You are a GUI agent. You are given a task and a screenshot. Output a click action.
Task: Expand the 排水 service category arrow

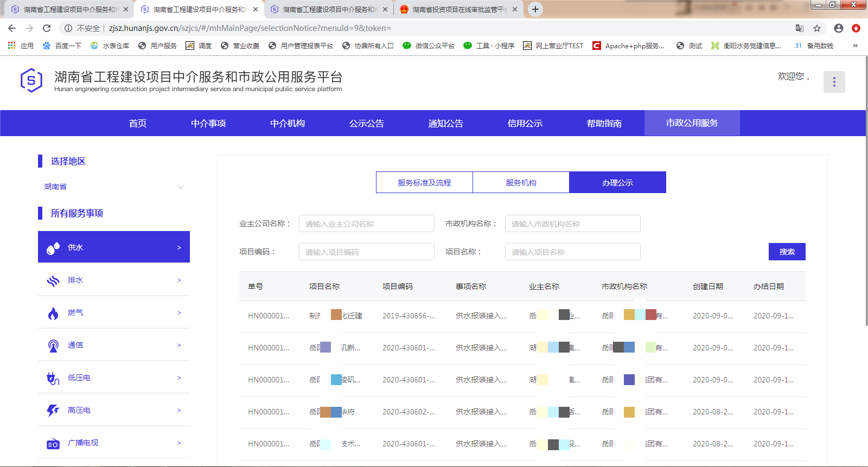point(179,280)
